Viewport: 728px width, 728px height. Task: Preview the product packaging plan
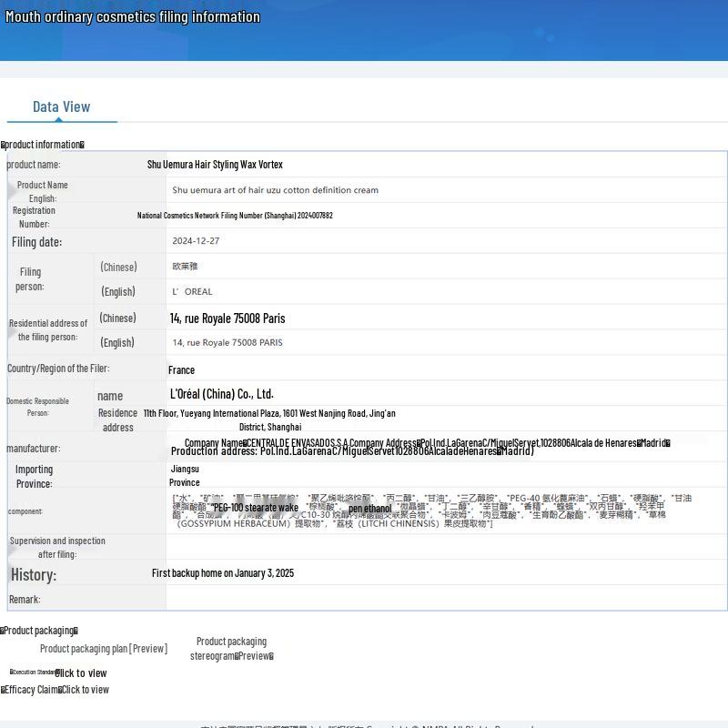(x=104, y=649)
